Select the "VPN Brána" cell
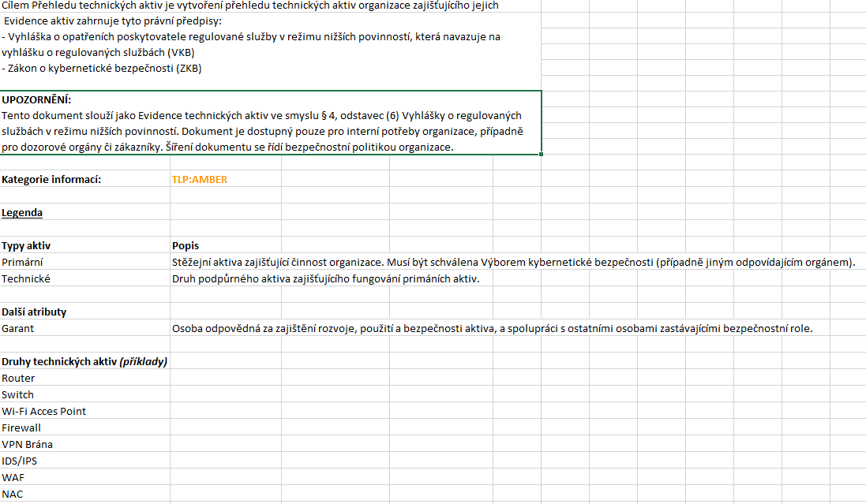Image resolution: width=866 pixels, height=504 pixels. (27, 445)
